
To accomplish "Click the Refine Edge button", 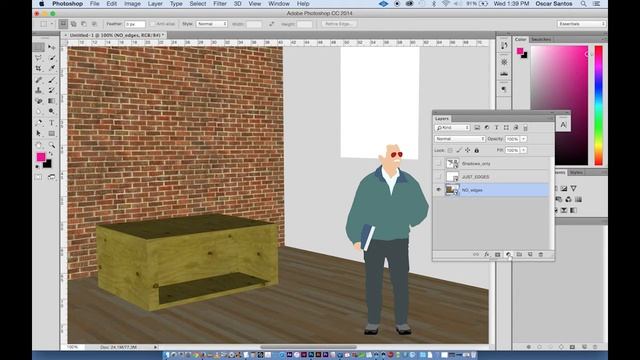I will point(339,24).
